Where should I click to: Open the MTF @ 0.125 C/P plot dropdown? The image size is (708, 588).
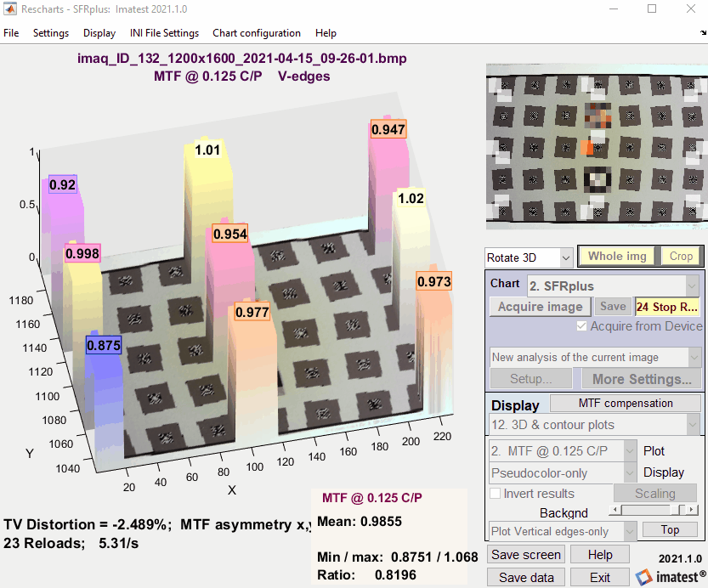(x=563, y=451)
